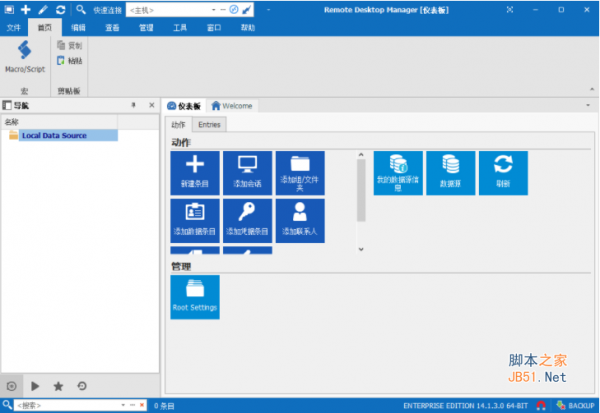Click the 0 条目 status text

(x=164, y=406)
